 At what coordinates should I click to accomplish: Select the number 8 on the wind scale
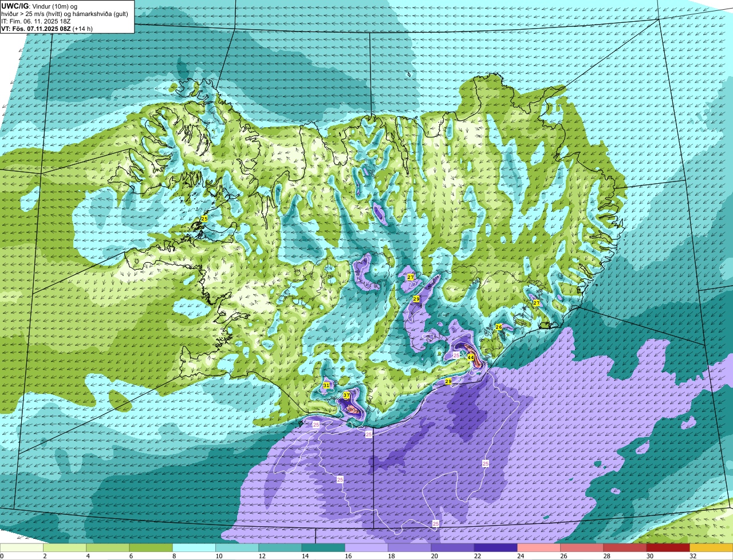coord(173,556)
